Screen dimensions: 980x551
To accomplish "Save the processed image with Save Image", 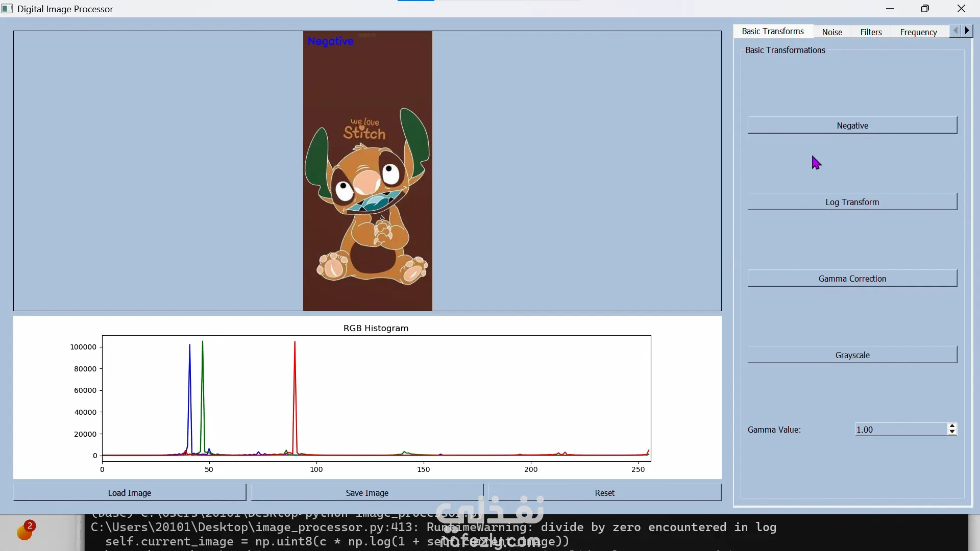I will (366, 493).
